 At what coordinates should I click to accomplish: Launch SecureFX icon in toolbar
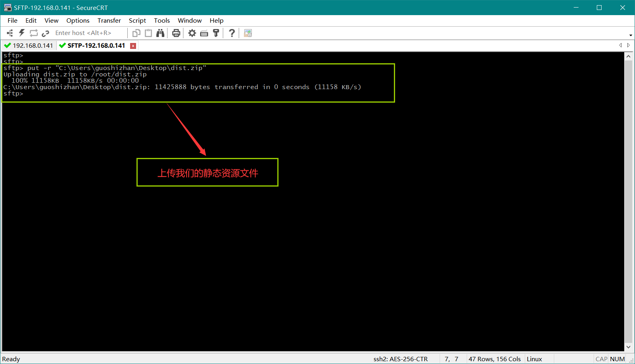tap(248, 33)
